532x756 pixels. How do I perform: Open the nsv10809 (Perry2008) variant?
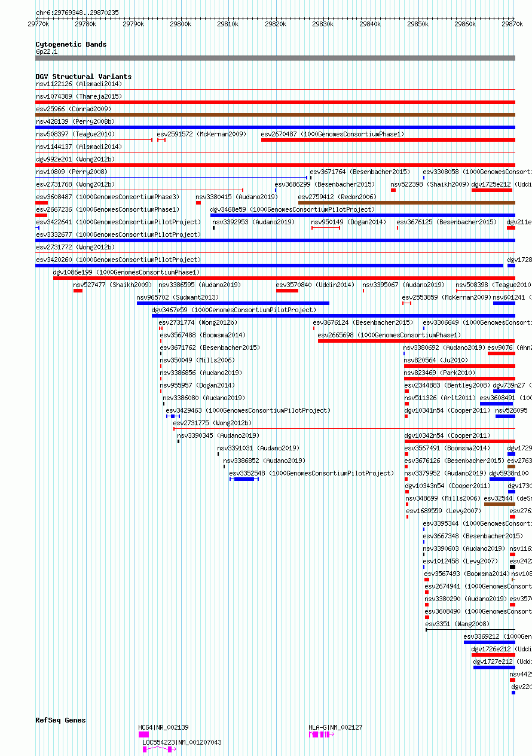[71, 172]
